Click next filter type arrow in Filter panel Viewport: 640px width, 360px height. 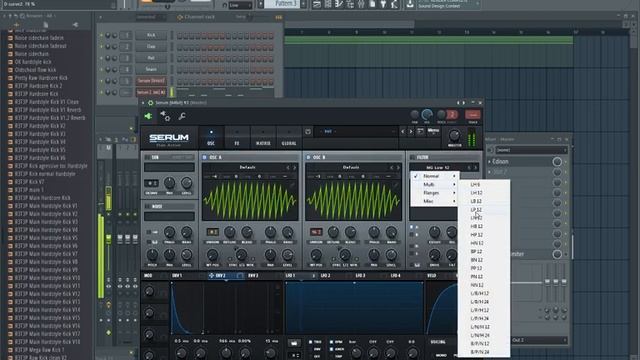[476, 168]
